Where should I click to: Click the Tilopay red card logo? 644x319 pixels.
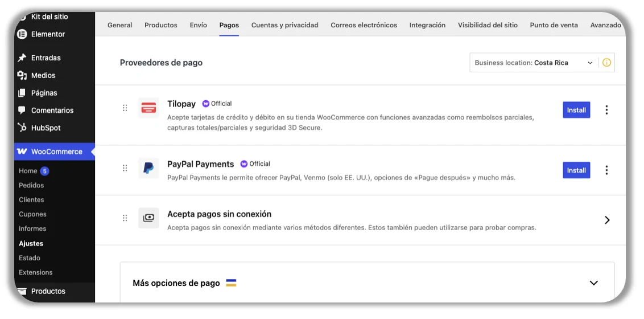pyautogui.click(x=148, y=108)
